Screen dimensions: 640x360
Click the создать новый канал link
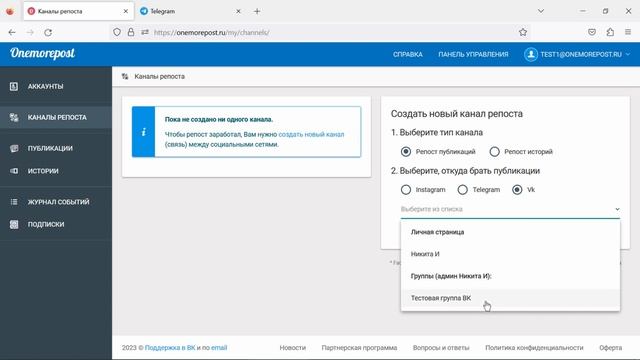pos(311,134)
